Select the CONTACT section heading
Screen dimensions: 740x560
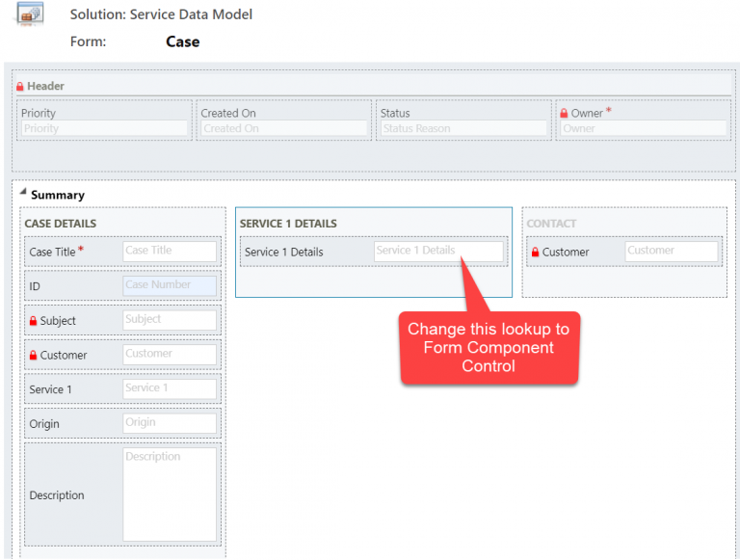(x=551, y=224)
